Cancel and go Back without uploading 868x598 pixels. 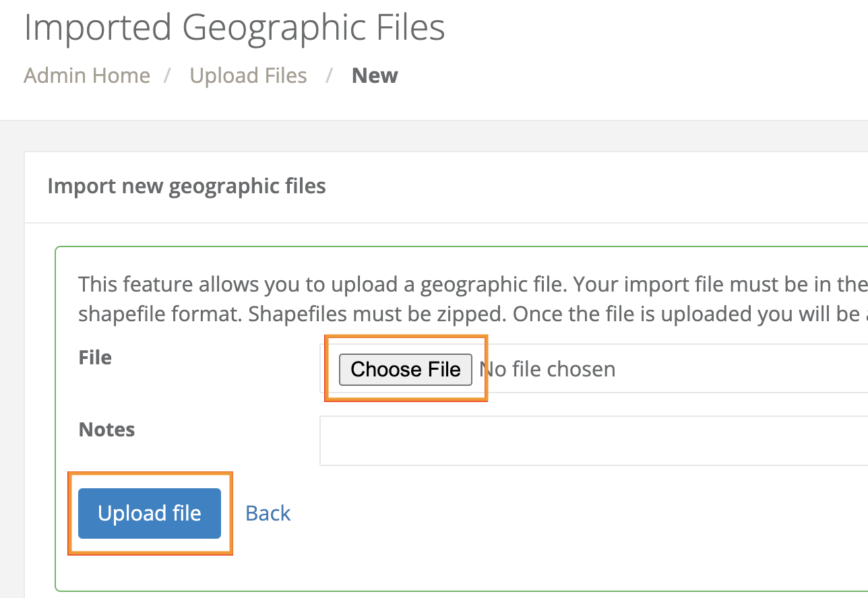tap(268, 513)
